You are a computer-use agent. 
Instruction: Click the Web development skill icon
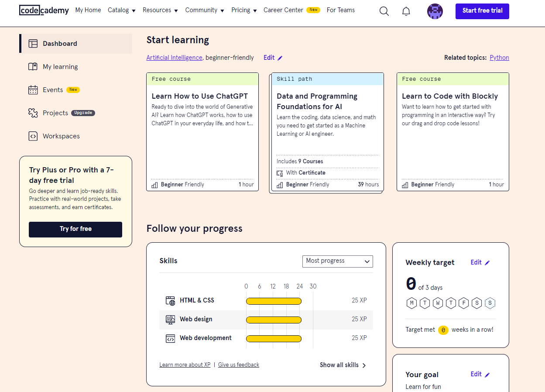click(170, 338)
